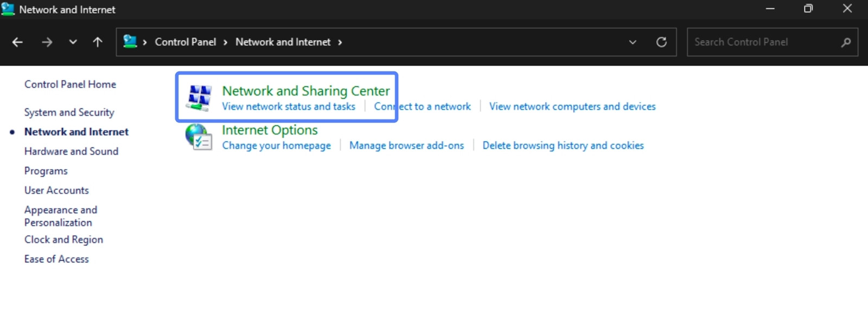Viewport: 868px width, 310px height.
Task: Click the Network and Sharing Center icon
Action: coord(199,98)
